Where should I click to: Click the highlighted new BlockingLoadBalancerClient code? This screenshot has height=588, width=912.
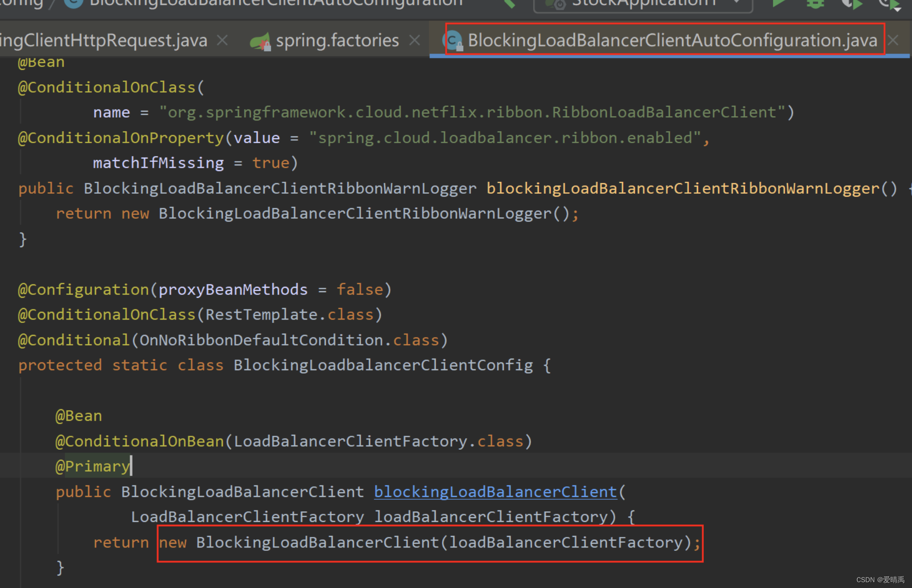point(429,542)
